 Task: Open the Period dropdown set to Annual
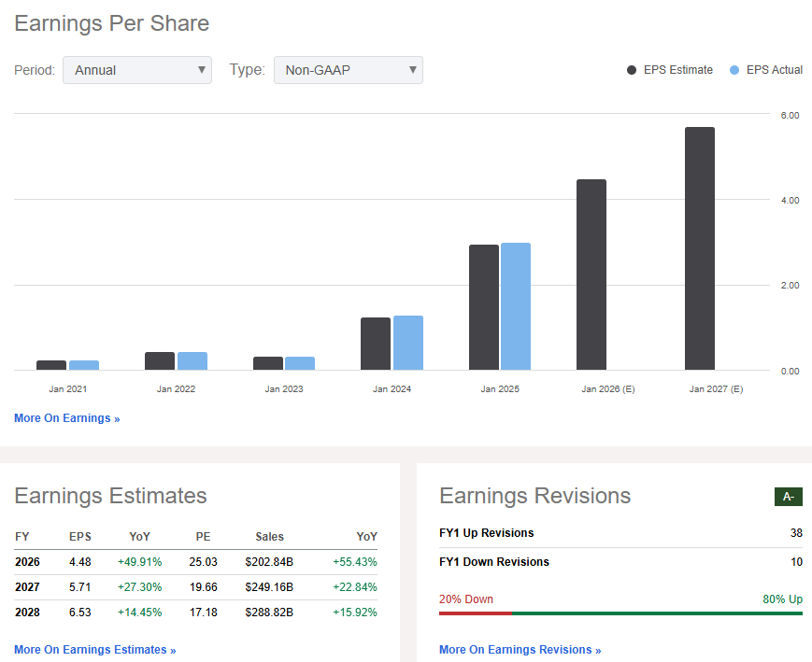click(137, 70)
